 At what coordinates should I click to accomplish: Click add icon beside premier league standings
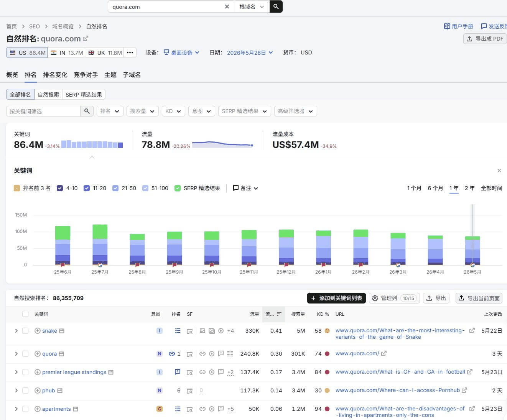click(38, 372)
